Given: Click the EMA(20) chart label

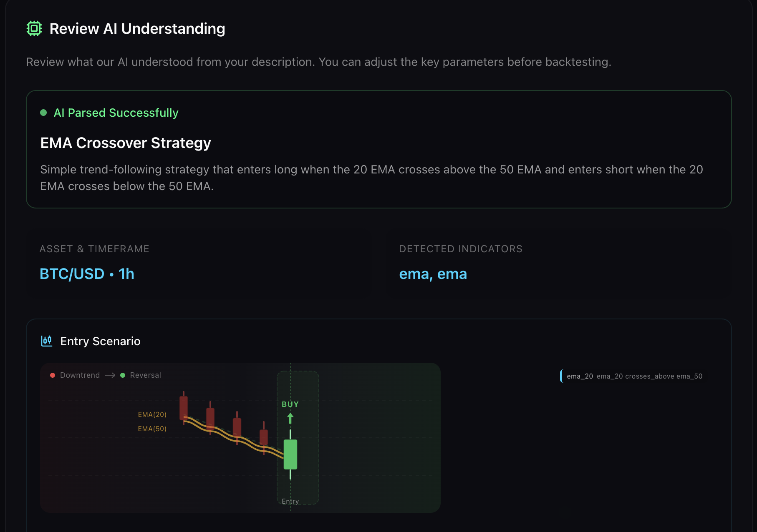Looking at the screenshot, I should click(x=152, y=414).
